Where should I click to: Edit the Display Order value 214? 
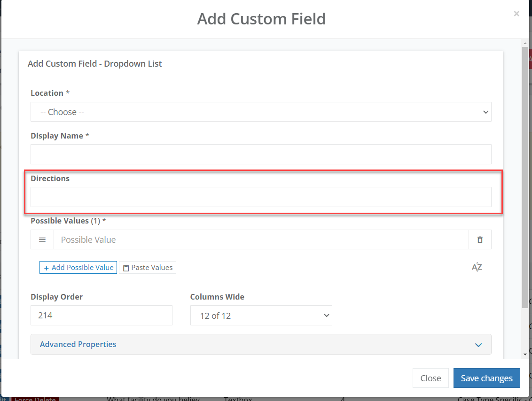[101, 315]
